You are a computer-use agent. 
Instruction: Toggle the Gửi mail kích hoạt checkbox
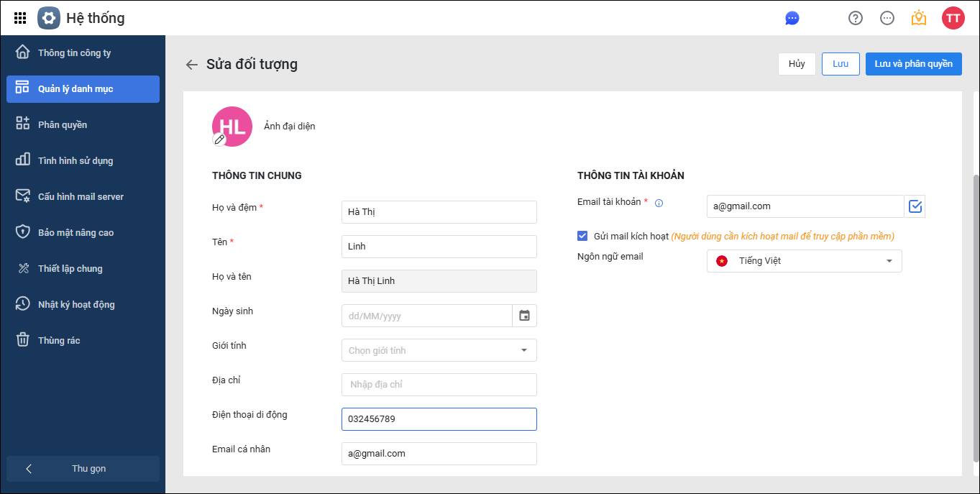coord(582,236)
